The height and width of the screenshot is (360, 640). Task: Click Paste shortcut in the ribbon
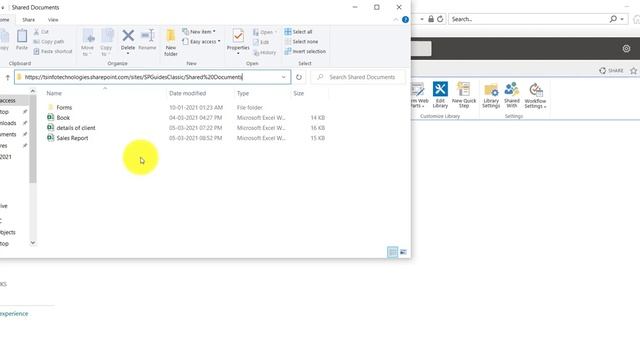tap(53, 51)
